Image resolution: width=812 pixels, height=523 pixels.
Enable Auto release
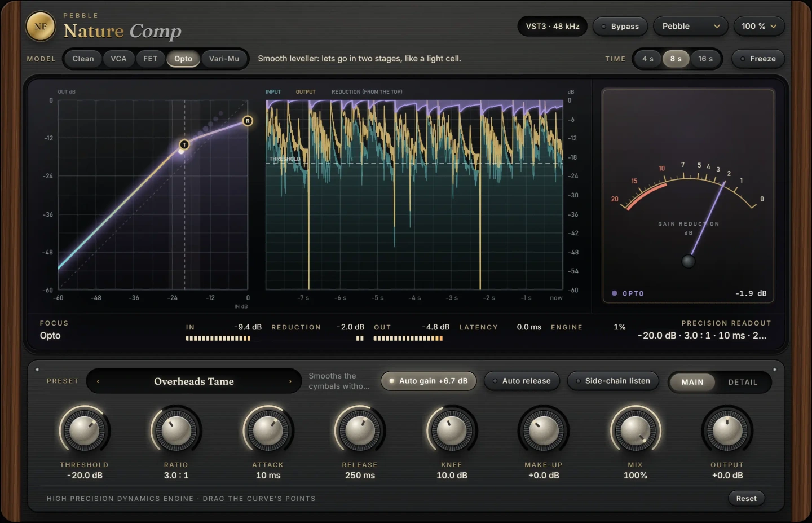(x=522, y=381)
